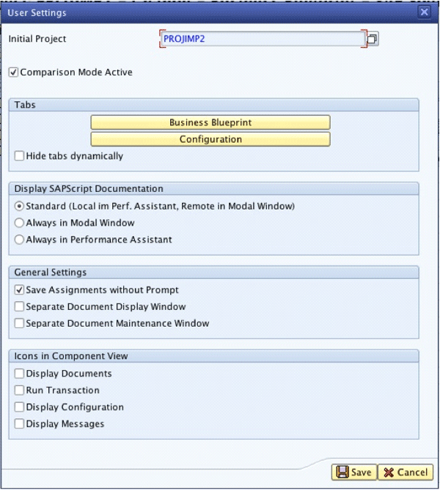Select Always in Performance Assistant option
Image resolution: width=440 pixels, height=504 pixels.
click(x=20, y=240)
